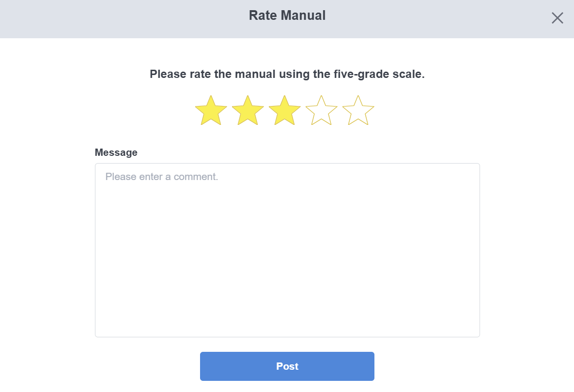
Task: Keep the rating at three stars
Action: click(x=285, y=111)
